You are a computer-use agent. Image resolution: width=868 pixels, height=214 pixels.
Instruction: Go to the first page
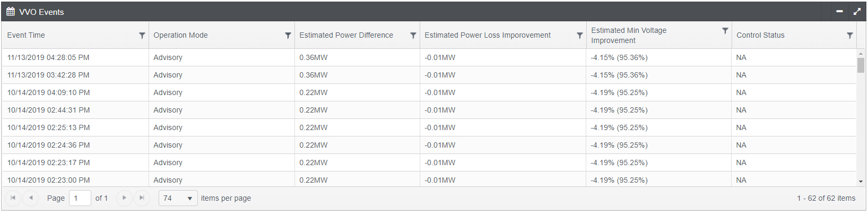[13, 198]
